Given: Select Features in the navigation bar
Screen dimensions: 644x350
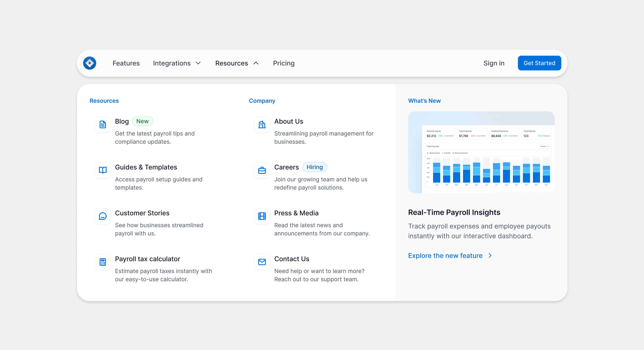Looking at the screenshot, I should pos(126,63).
